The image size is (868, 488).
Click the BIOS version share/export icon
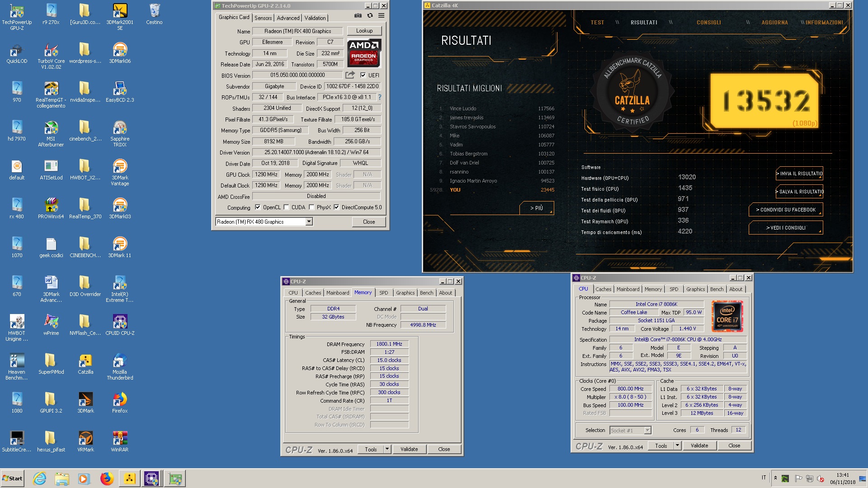click(x=350, y=75)
